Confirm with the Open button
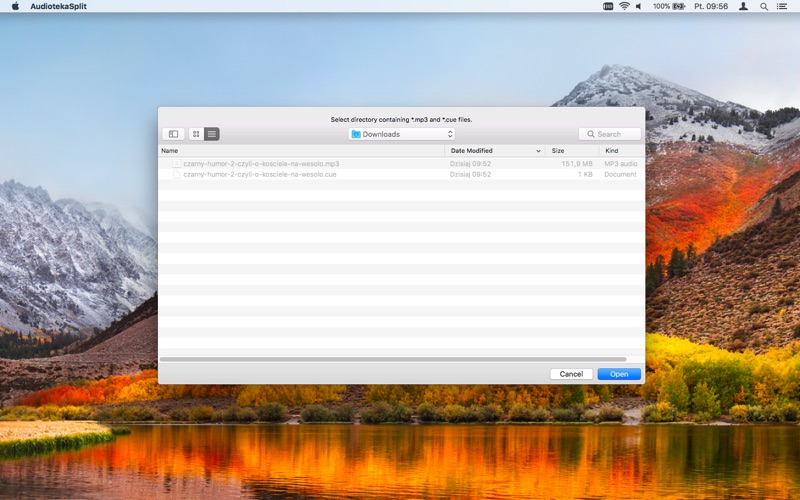800x500 pixels. pyautogui.click(x=619, y=374)
